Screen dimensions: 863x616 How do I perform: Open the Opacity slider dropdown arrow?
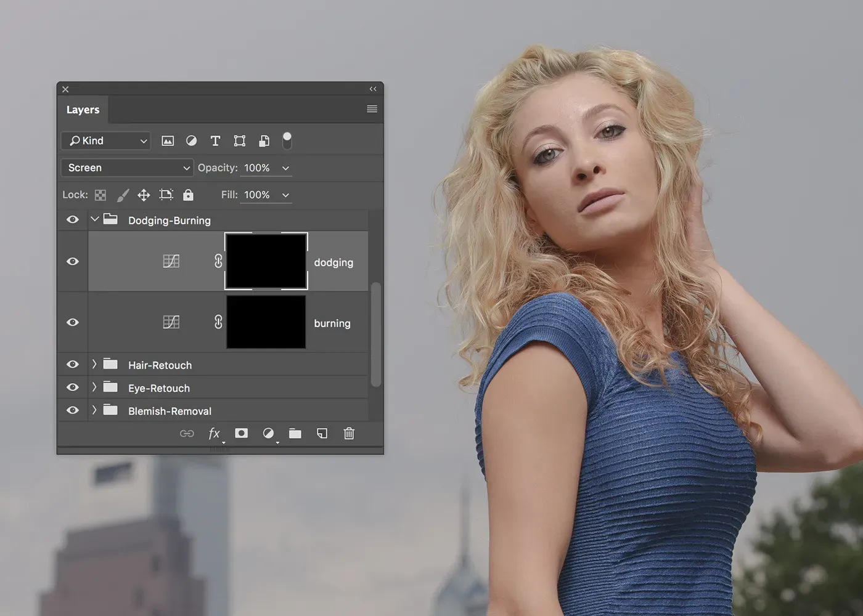[285, 168]
